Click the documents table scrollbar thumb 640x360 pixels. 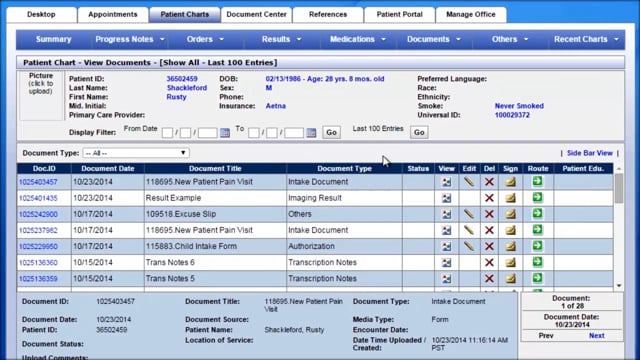click(619, 188)
